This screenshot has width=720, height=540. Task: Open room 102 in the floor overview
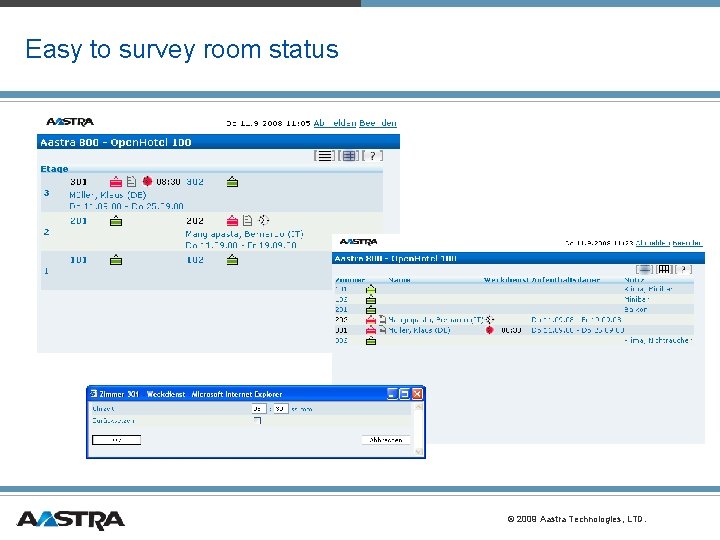point(195,260)
